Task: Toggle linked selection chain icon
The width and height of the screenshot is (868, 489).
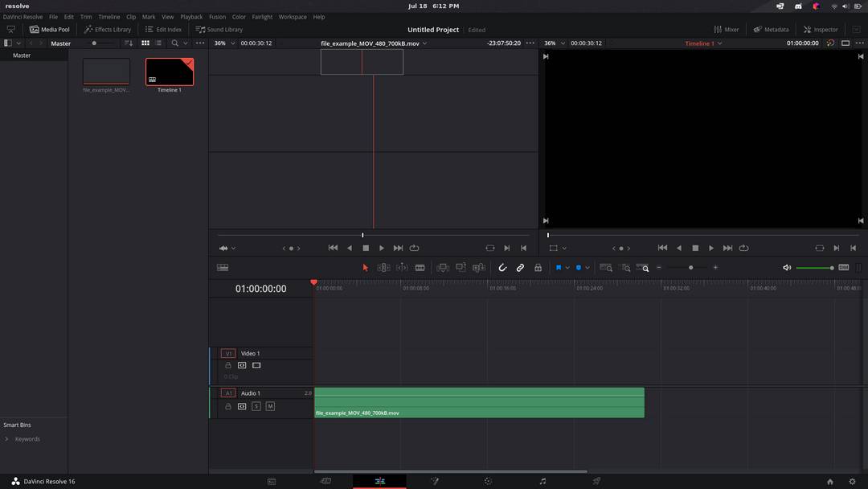Action: click(x=520, y=268)
